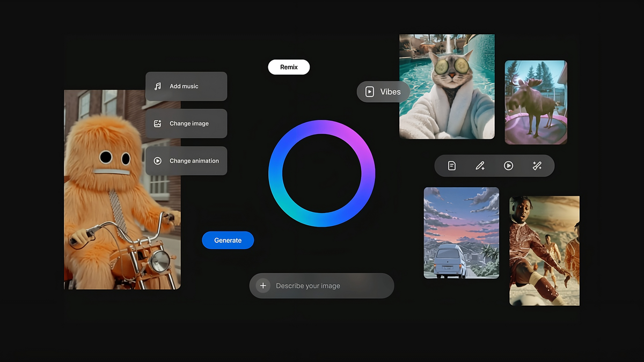Click the plus icon in the prompt bar
644x362 pixels.
point(263,286)
